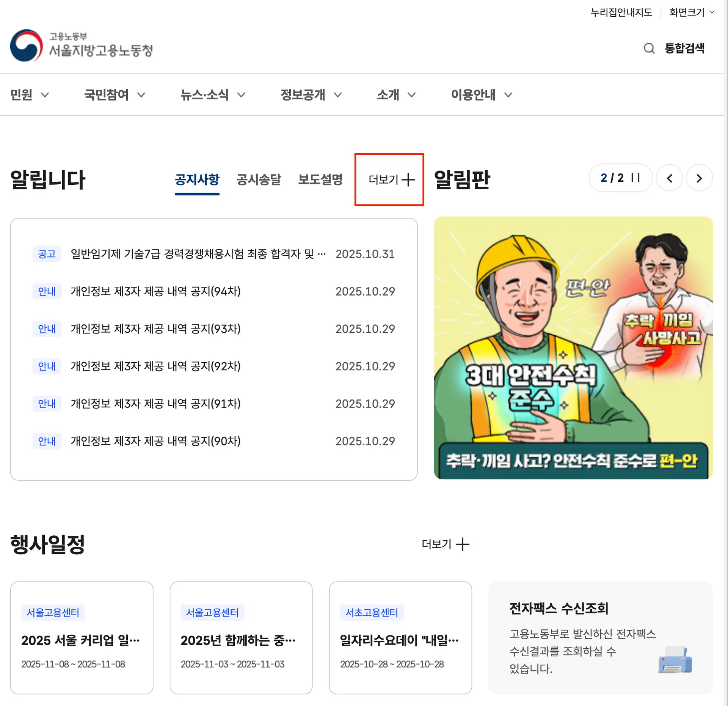Open the 화면크기 dropdown
The width and height of the screenshot is (728, 706).
pos(691,12)
